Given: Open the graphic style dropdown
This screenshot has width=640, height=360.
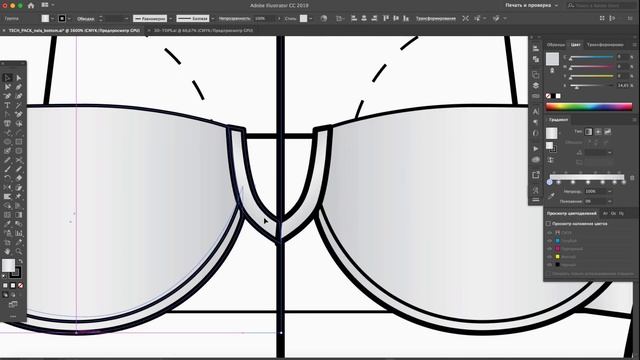Looking at the screenshot, I should (311, 19).
